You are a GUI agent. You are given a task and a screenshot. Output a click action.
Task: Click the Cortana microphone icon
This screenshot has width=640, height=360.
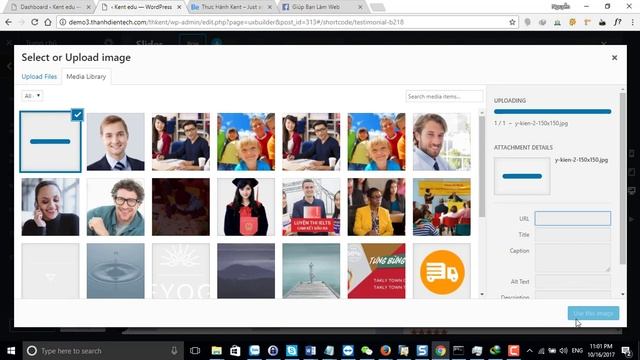pos(174,351)
